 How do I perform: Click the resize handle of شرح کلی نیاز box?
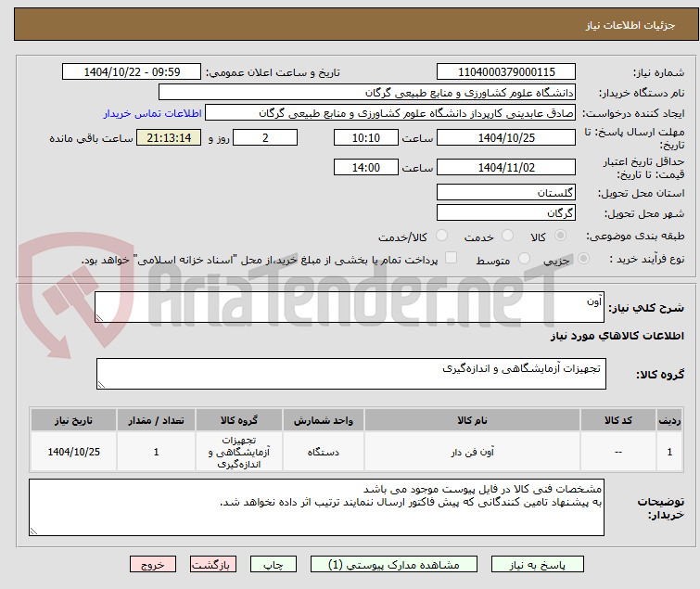point(99,318)
